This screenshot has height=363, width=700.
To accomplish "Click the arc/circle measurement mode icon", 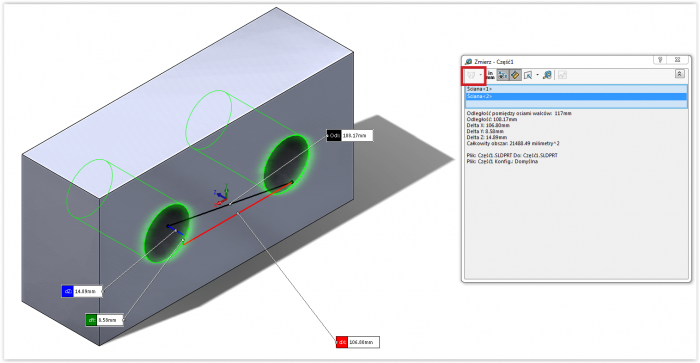I will tap(471, 75).
